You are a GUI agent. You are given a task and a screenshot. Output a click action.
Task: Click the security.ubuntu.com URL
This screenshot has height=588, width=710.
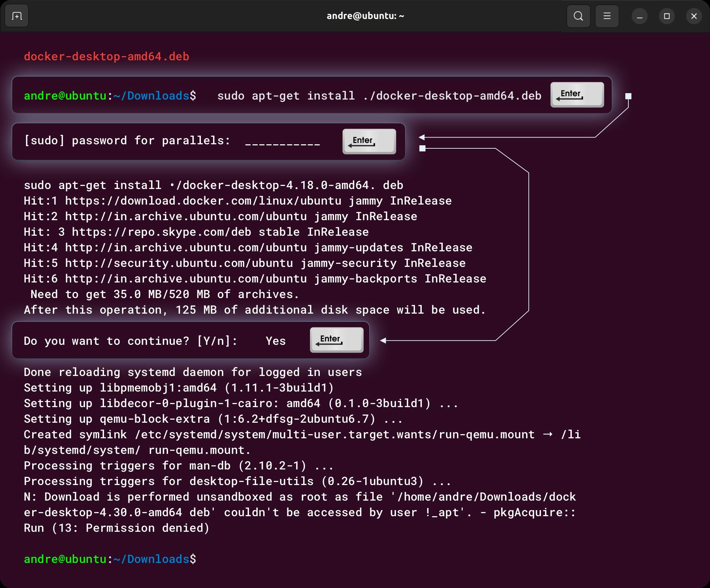179,263
